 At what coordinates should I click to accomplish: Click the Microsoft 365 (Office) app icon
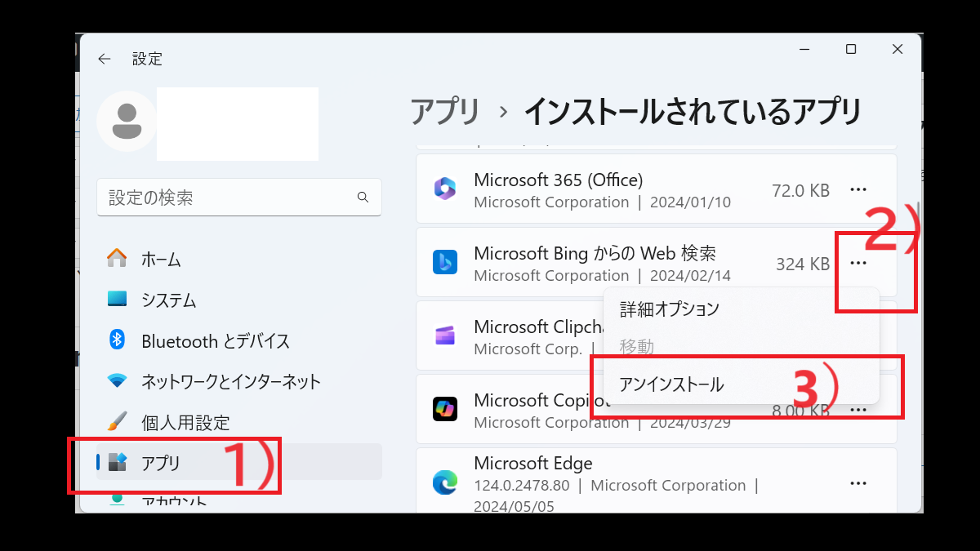pos(445,189)
